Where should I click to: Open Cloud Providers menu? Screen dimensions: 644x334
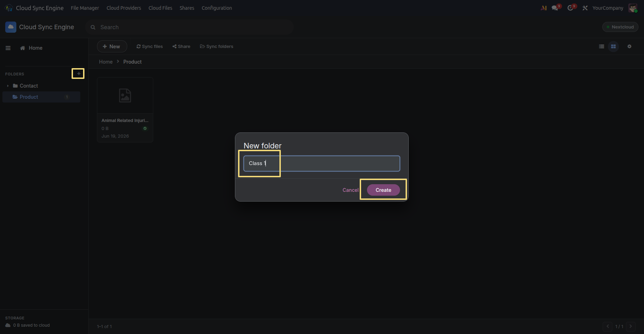[x=124, y=8]
